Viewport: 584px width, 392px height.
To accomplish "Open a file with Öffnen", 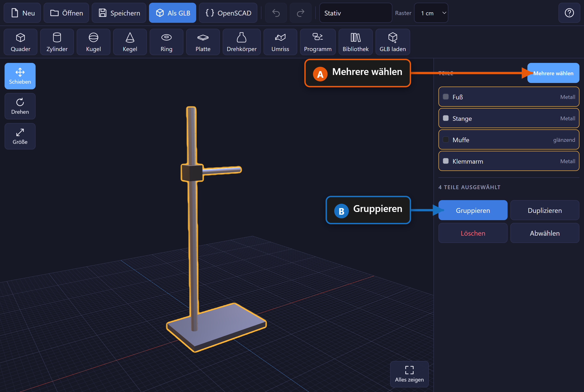I will [x=66, y=13].
